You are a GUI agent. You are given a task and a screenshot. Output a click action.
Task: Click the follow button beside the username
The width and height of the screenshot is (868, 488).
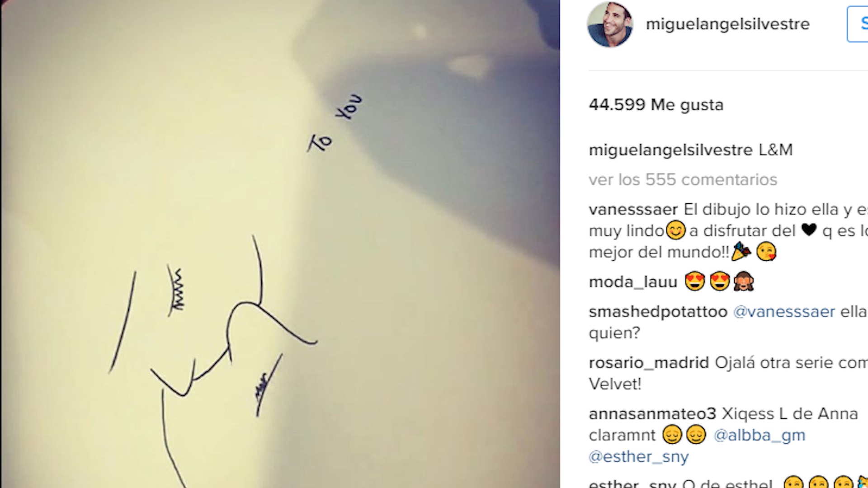tap(858, 24)
